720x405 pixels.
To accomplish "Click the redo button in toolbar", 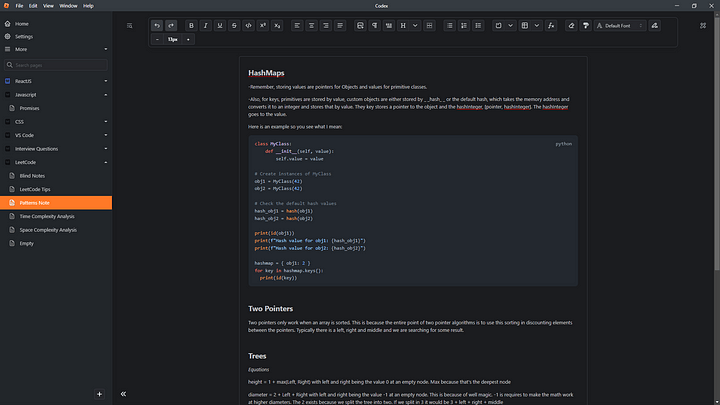I will (x=171, y=25).
